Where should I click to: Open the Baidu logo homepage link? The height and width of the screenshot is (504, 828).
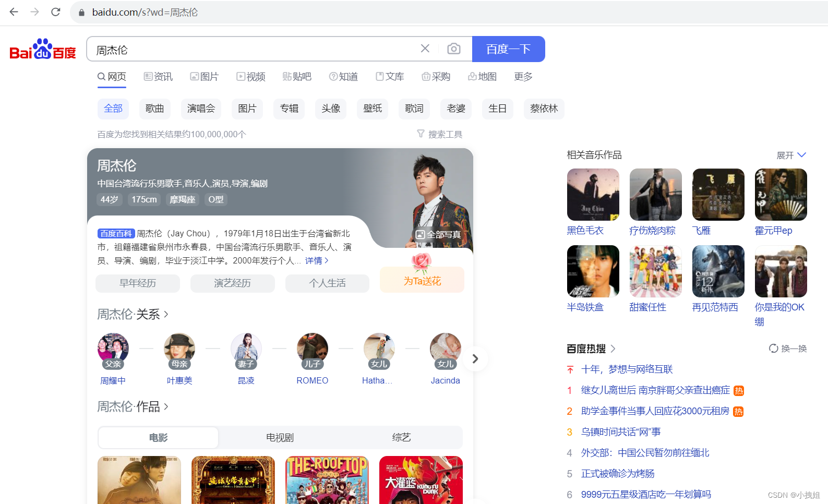[x=43, y=49]
